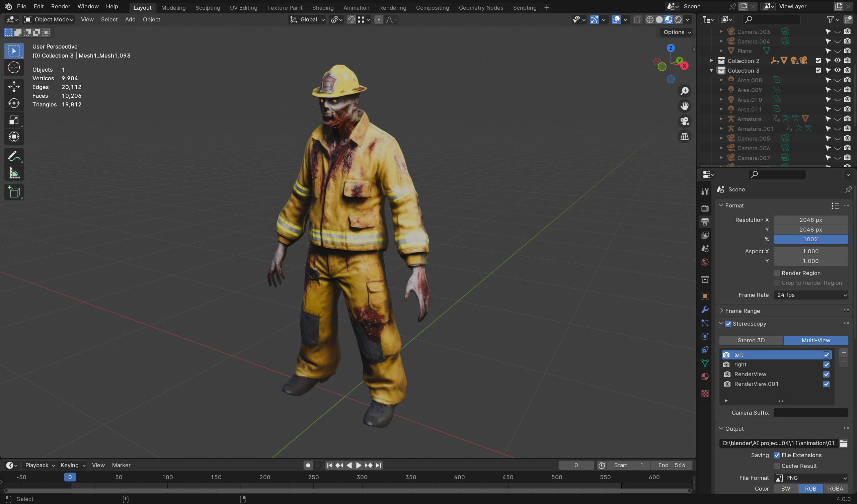Image resolution: width=857 pixels, height=504 pixels.
Task: Select the Annotate tool
Action: coord(14,156)
